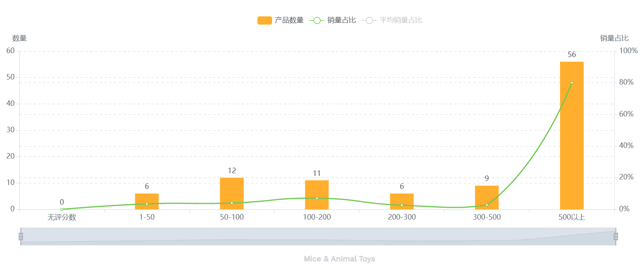Hide the 销量占比 line series via legend

click(x=341, y=20)
